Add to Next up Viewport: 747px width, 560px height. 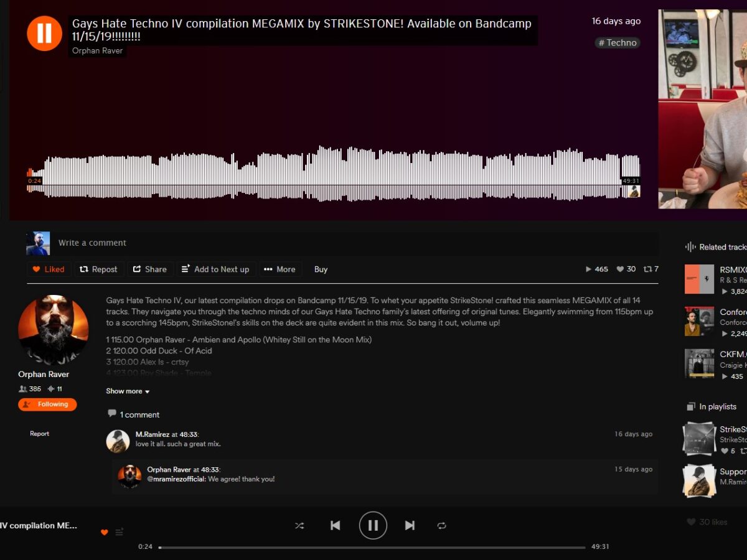[215, 269]
